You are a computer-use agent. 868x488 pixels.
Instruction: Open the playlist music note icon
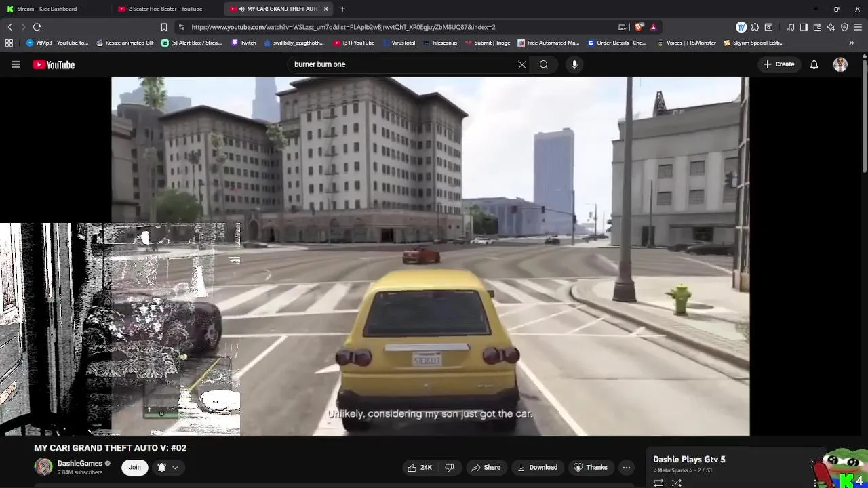pyautogui.click(x=790, y=27)
